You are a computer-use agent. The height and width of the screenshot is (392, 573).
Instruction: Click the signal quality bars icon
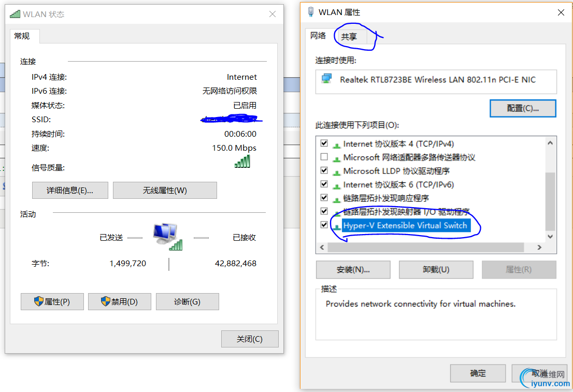pyautogui.click(x=242, y=161)
